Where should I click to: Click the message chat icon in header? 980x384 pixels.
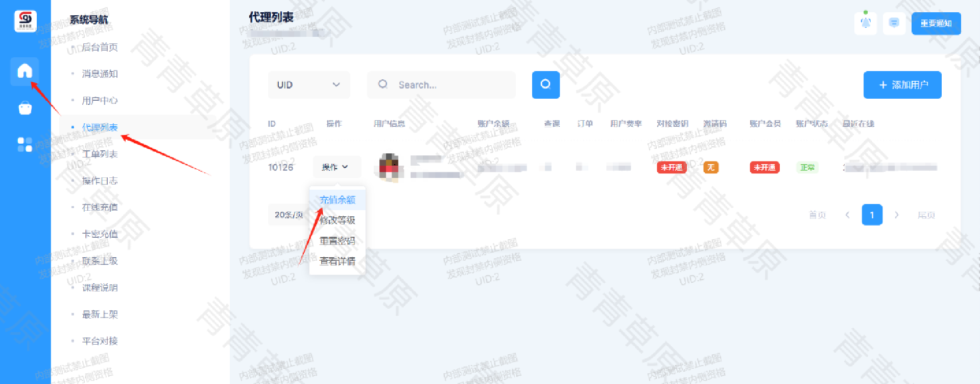894,23
